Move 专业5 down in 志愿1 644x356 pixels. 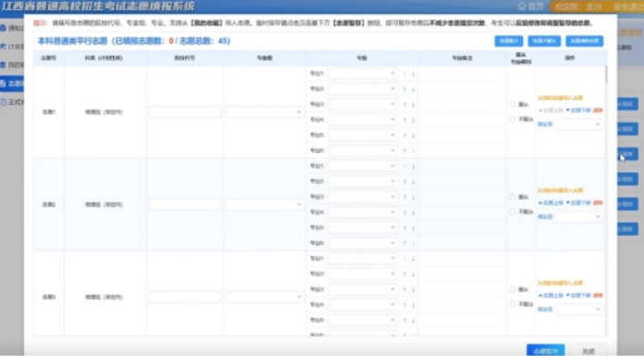click(414, 136)
